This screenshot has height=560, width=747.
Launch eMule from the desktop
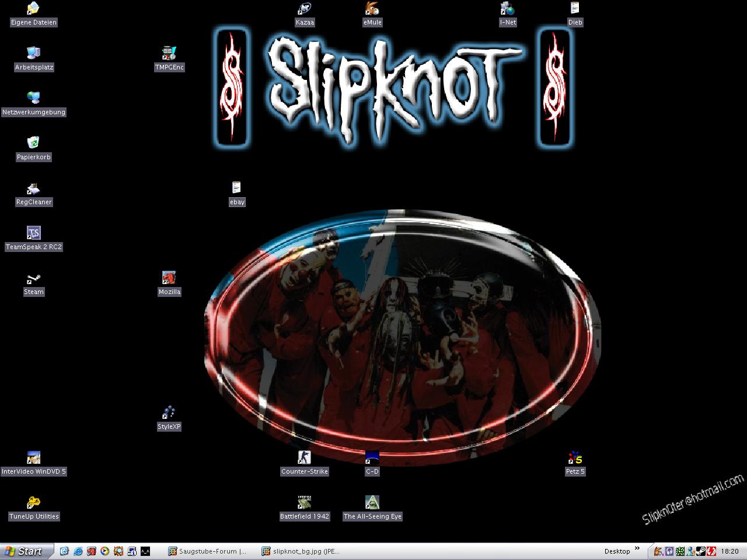click(x=372, y=9)
